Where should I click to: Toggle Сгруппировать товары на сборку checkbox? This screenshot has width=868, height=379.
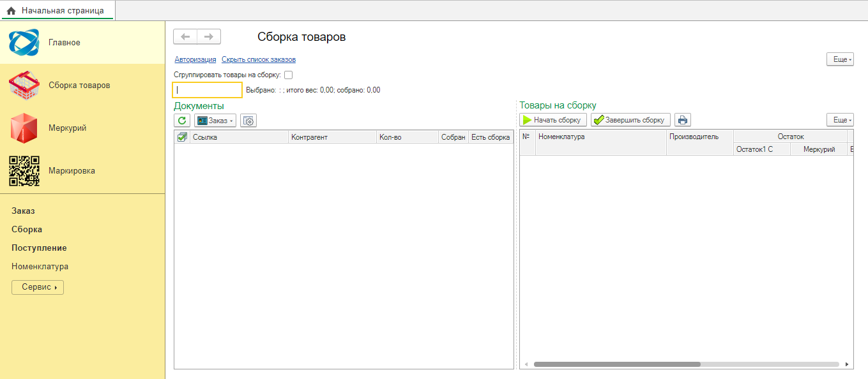click(288, 75)
